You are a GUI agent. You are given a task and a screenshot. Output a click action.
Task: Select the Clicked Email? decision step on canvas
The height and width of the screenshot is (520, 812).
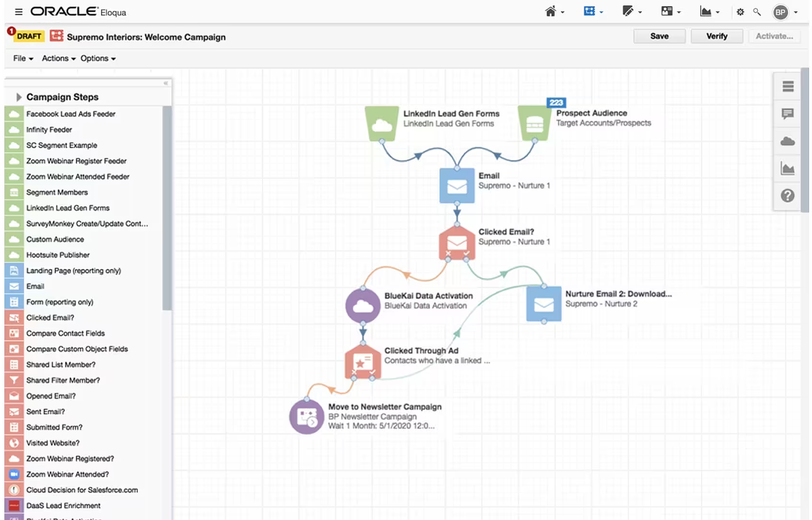[x=456, y=241]
